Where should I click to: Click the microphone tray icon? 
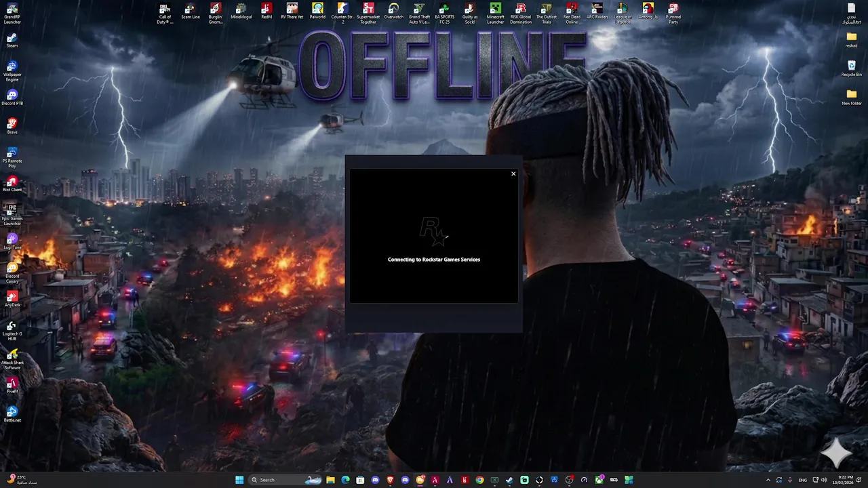click(790, 480)
